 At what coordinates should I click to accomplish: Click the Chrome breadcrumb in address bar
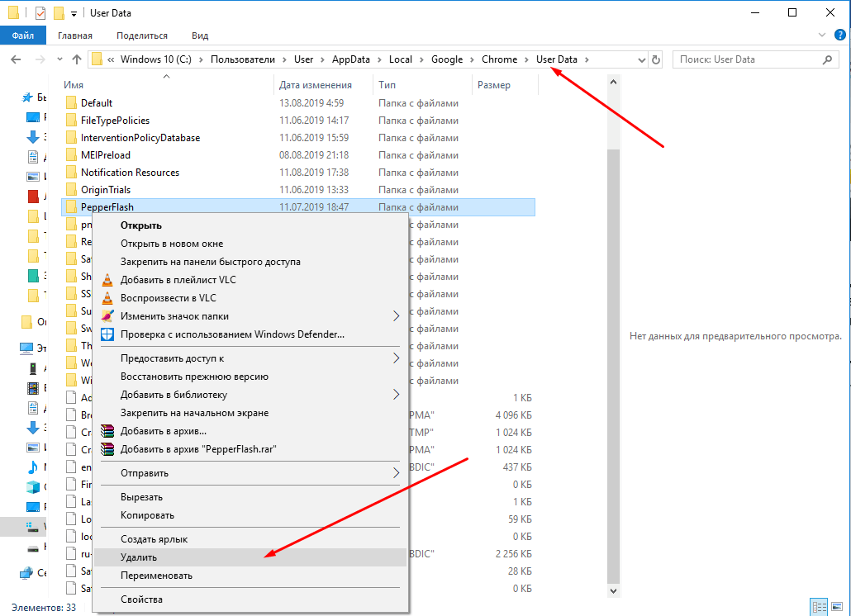click(x=499, y=59)
